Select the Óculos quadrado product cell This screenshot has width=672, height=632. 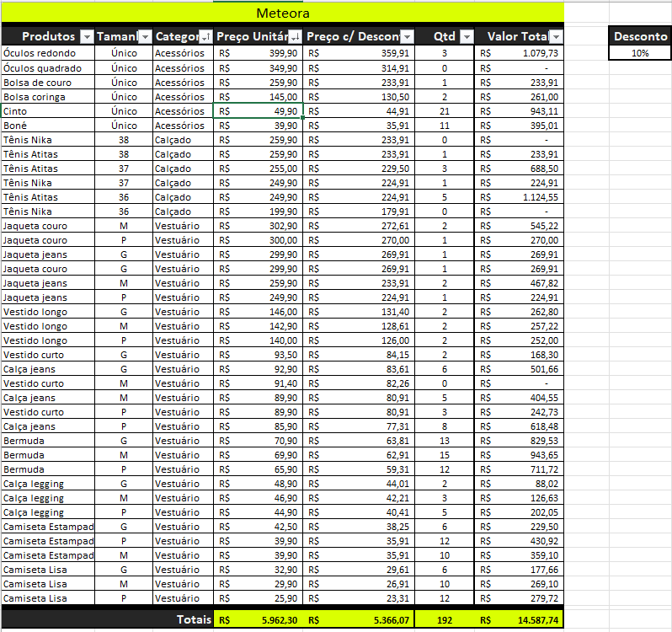point(48,68)
